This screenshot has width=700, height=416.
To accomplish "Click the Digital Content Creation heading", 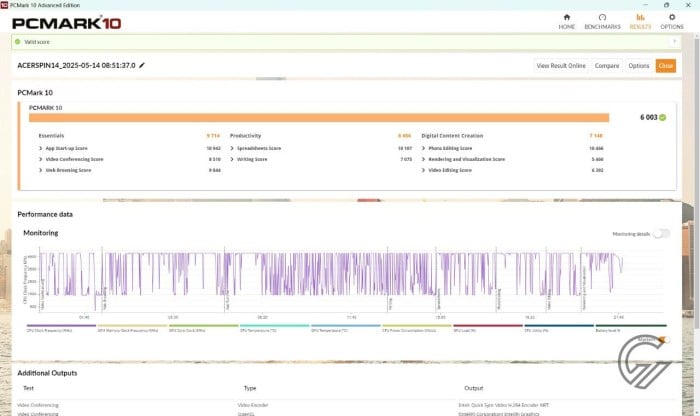I will point(452,136).
